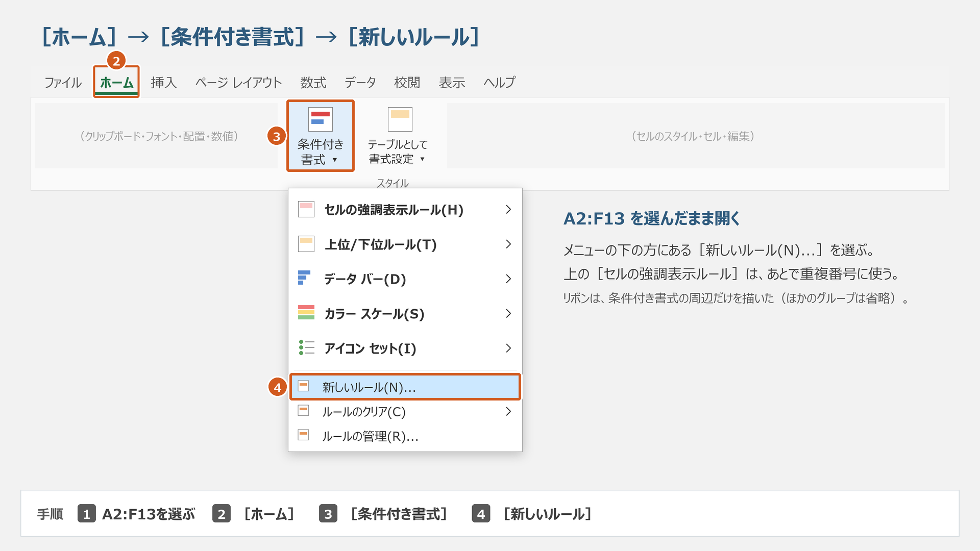Image resolution: width=980 pixels, height=551 pixels.
Task: Open カラー スケール(S) menu entry
Action: click(x=405, y=314)
